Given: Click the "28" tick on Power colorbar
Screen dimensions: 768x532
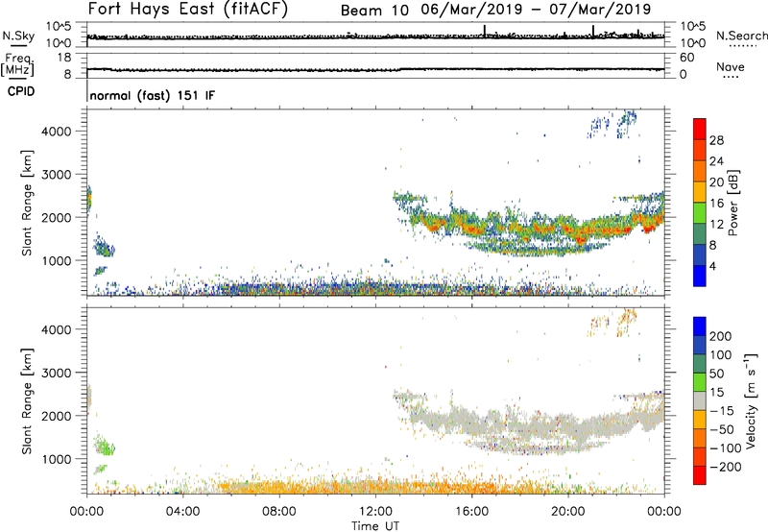Looking at the screenshot, I should (716, 140).
